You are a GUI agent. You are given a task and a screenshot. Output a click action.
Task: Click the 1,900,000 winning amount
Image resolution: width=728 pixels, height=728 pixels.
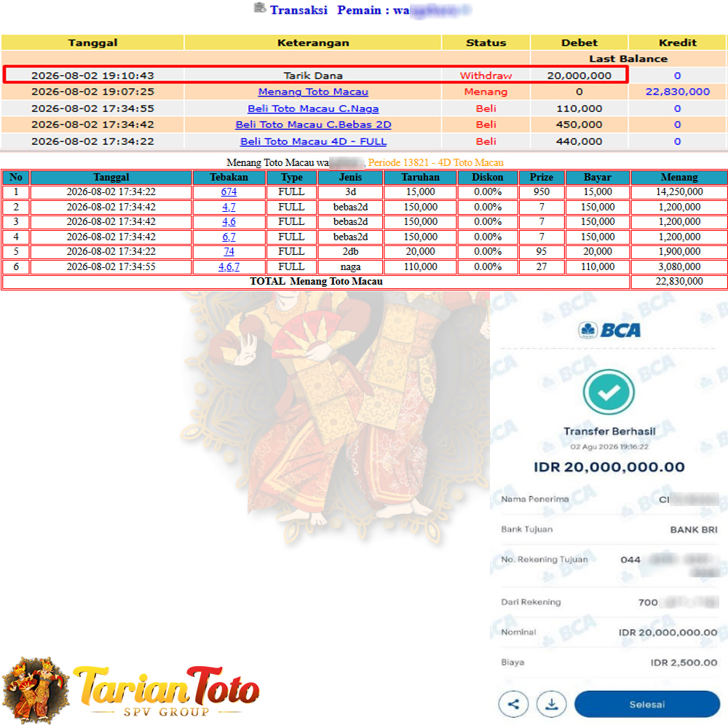pos(679,252)
